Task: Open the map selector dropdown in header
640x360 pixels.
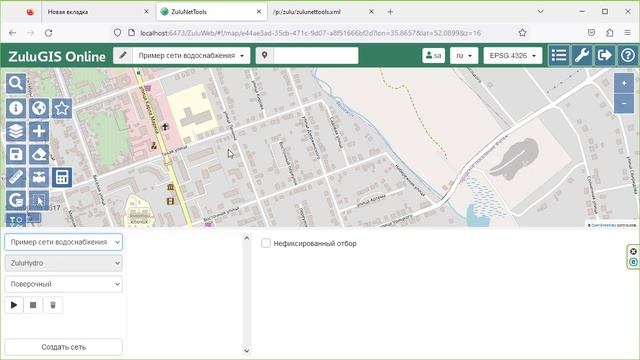Action: 191,55
